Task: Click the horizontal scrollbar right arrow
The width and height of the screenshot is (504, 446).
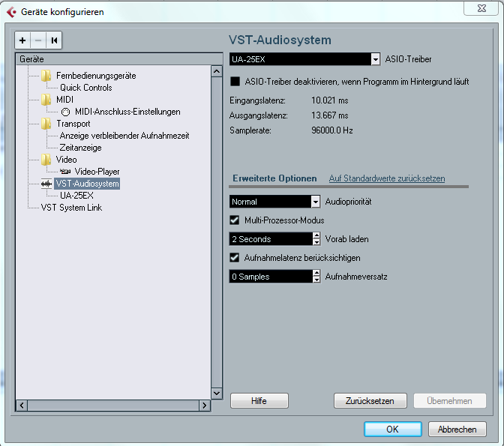Action: (205, 406)
